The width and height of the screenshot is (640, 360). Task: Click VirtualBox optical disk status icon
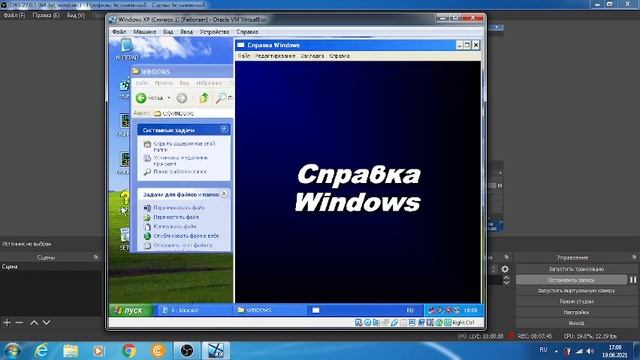[x=367, y=322]
